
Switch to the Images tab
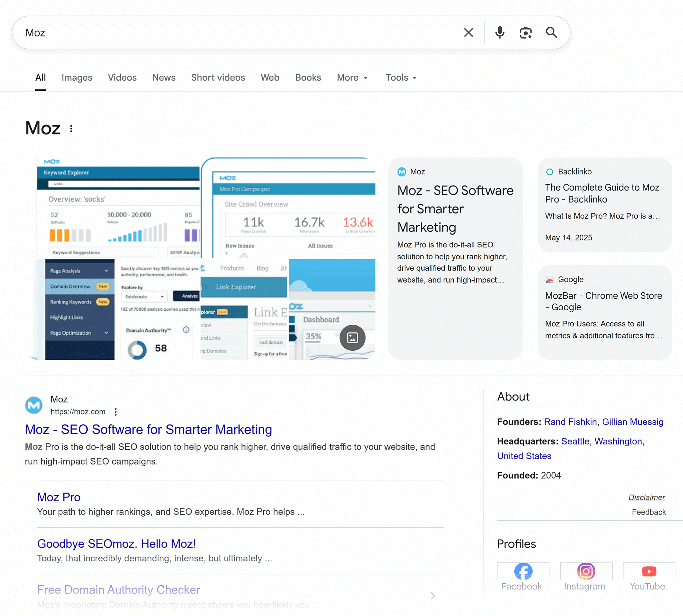[x=77, y=77]
